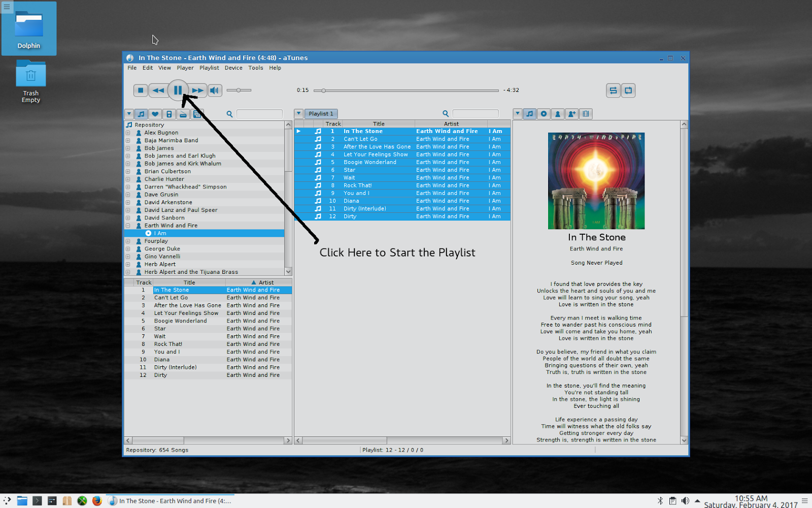Show song context information panel

pos(530,114)
